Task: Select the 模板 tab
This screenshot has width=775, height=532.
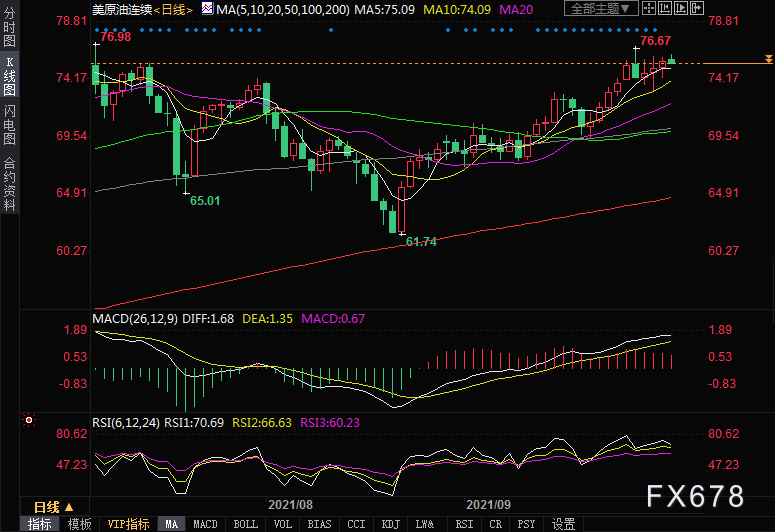Action: [x=80, y=524]
